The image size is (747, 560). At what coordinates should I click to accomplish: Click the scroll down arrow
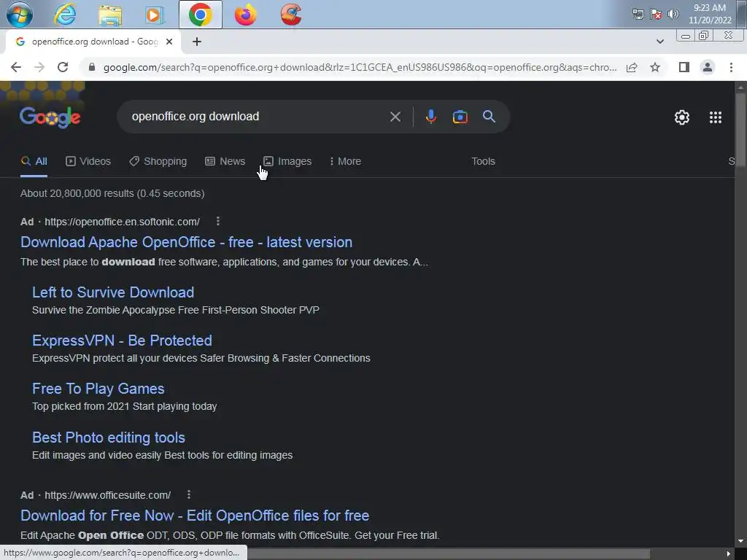pos(740,541)
